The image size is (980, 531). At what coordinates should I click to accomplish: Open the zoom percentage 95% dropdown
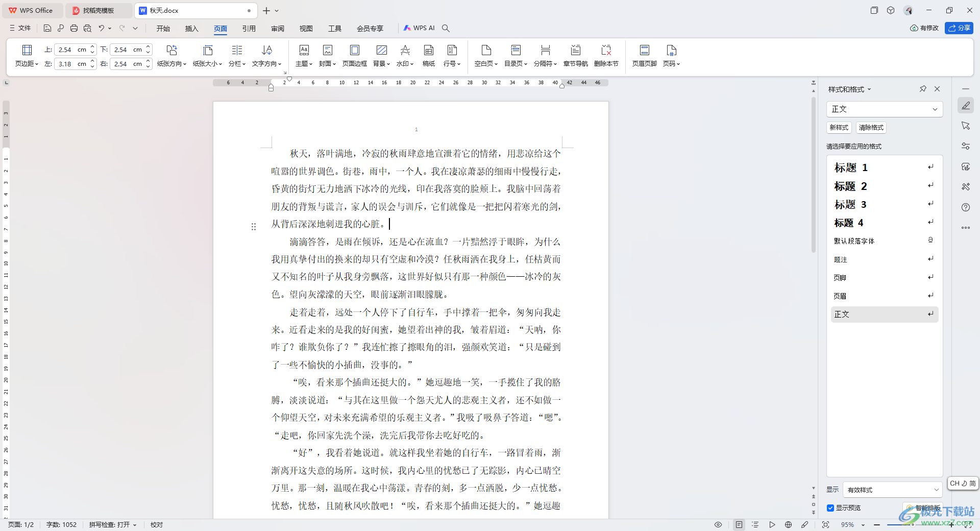click(863, 525)
